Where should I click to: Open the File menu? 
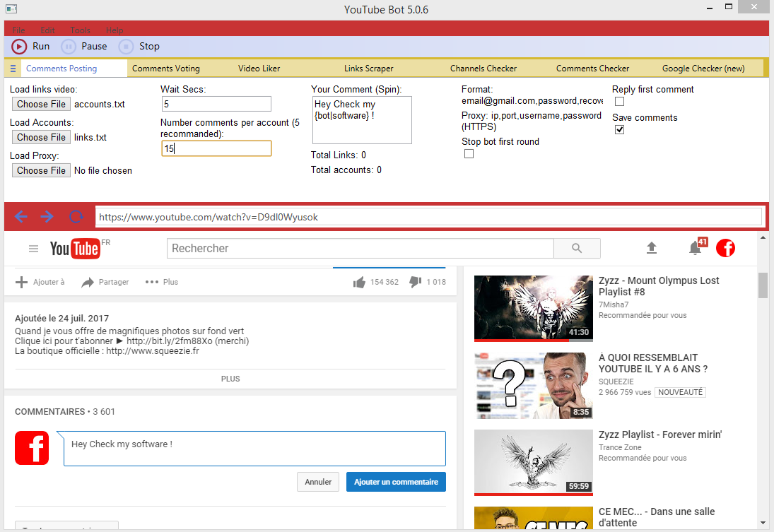(18, 30)
